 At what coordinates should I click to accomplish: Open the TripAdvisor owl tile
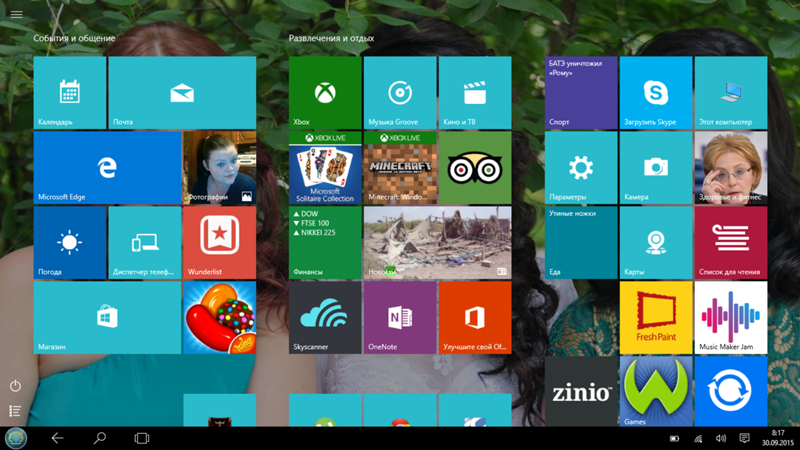(475, 167)
